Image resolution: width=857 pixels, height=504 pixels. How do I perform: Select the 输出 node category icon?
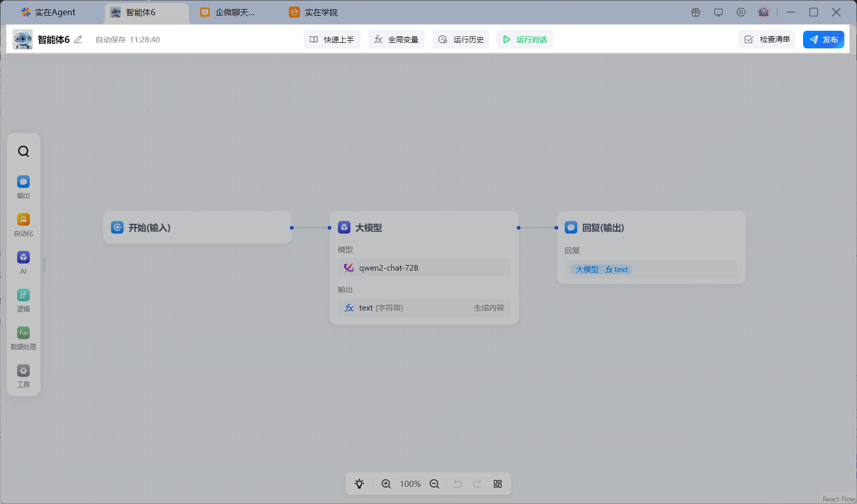click(23, 181)
